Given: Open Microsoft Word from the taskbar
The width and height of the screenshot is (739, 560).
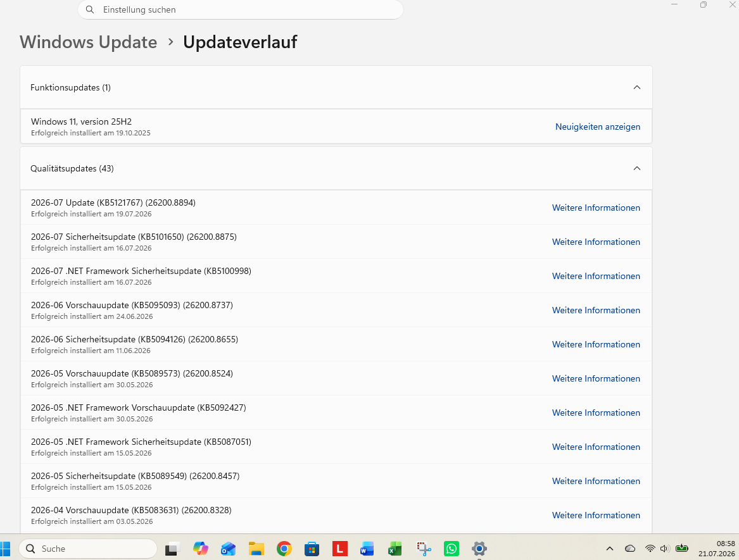Looking at the screenshot, I should (x=367, y=549).
